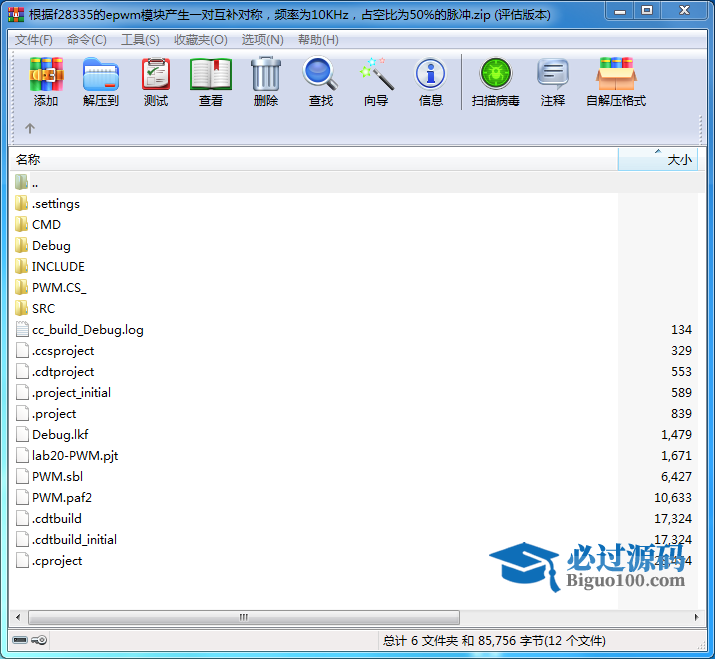The width and height of the screenshot is (715, 659).
Task: Open the Find (查找) magnifier tool
Action: tap(321, 82)
